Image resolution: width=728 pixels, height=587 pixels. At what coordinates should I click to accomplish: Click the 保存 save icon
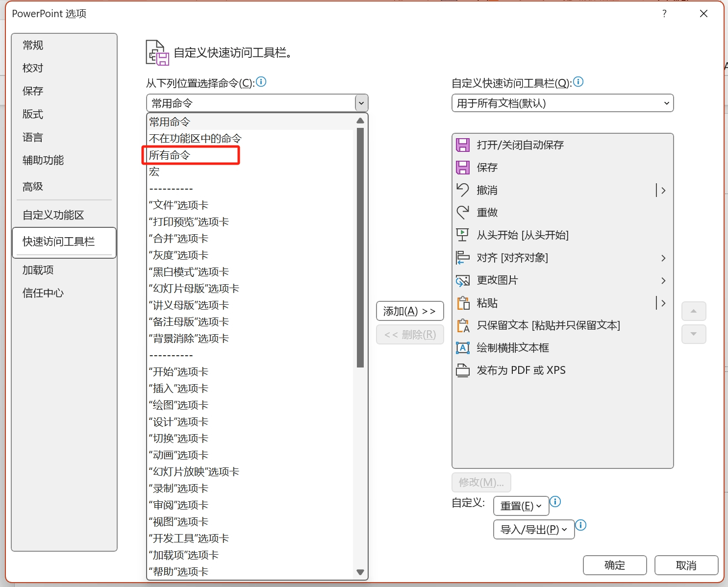click(463, 168)
